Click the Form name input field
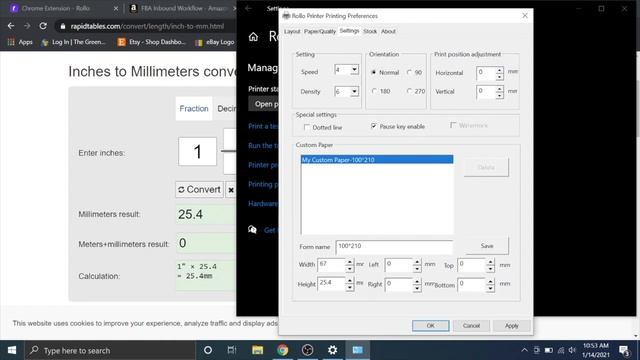Viewport: 640px width, 360px height. 394,247
